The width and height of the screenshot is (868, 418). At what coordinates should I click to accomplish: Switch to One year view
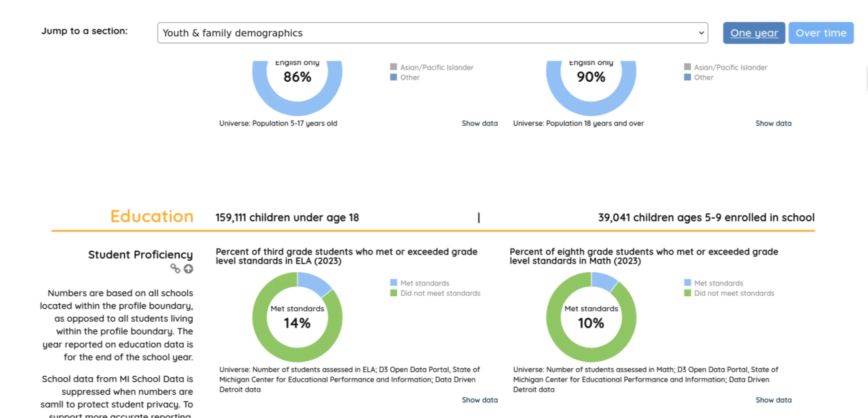[x=754, y=33]
